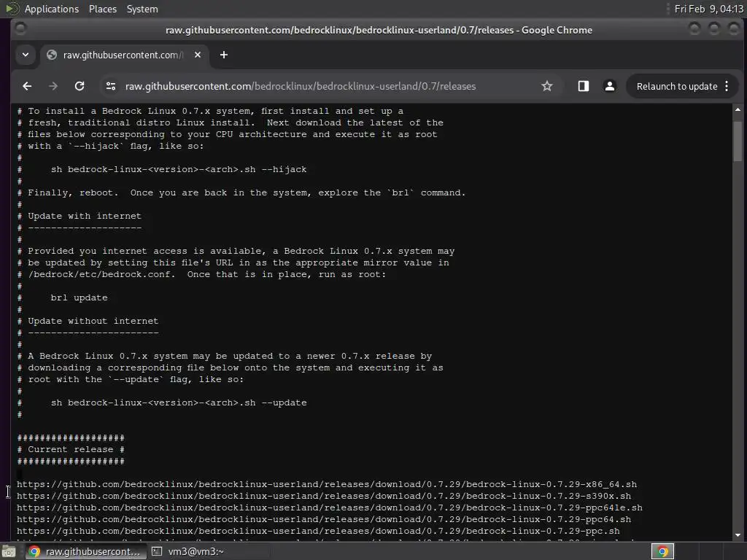Click the x86_64.sh download URL text
The image size is (747, 560).
pyautogui.click(x=327, y=484)
